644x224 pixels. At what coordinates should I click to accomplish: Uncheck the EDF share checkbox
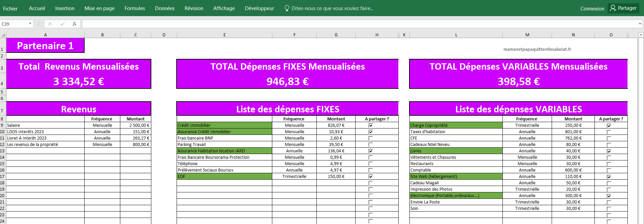point(371,177)
